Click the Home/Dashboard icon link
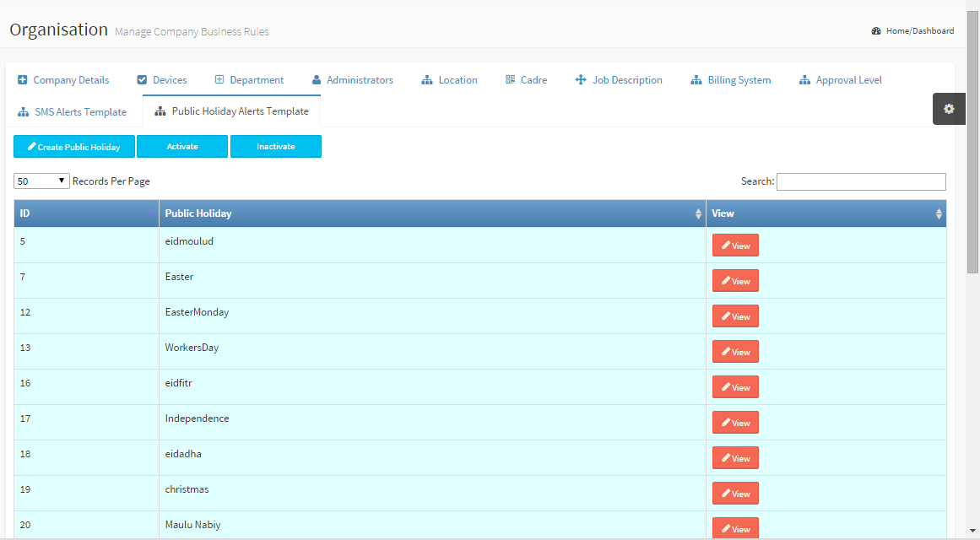Image resolution: width=980 pixels, height=540 pixels. (x=876, y=31)
